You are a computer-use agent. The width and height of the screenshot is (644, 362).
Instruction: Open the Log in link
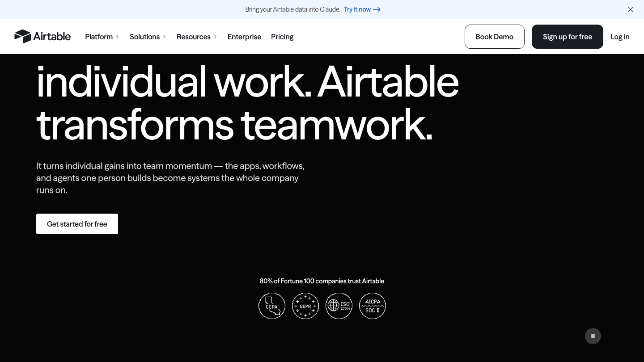[x=620, y=37]
